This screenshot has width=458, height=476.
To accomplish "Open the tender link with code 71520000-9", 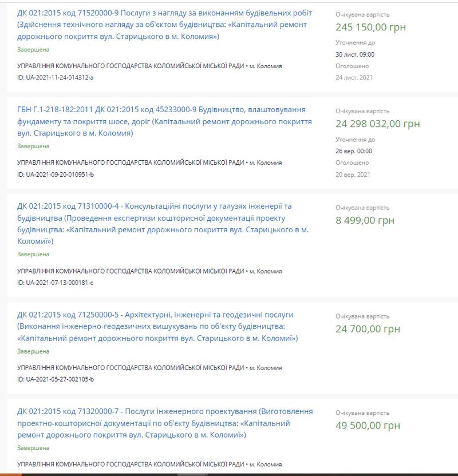I will click(164, 25).
